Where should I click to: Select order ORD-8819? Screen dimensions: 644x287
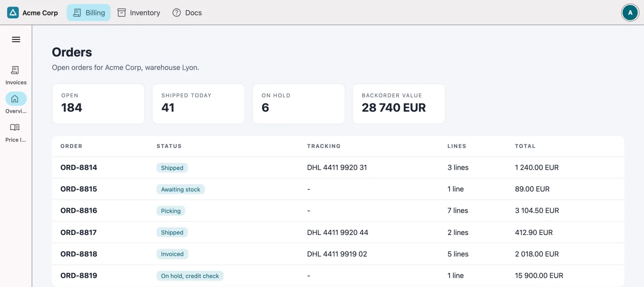pyautogui.click(x=79, y=276)
